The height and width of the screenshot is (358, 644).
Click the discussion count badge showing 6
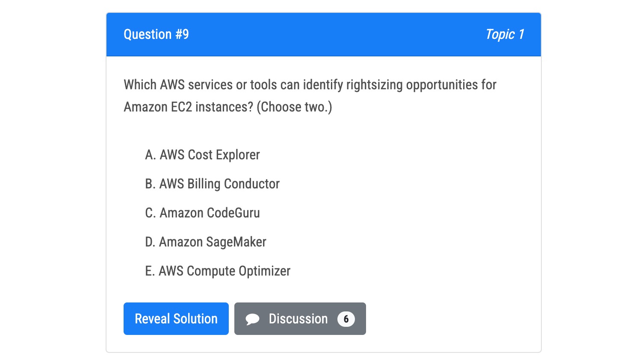[x=346, y=319]
